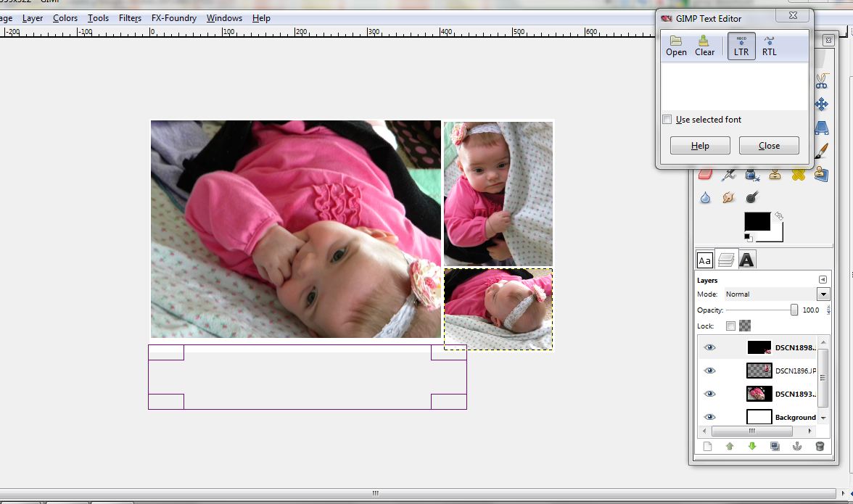This screenshot has width=853, height=504.
Task: Set text direction to LTR
Action: tap(741, 46)
